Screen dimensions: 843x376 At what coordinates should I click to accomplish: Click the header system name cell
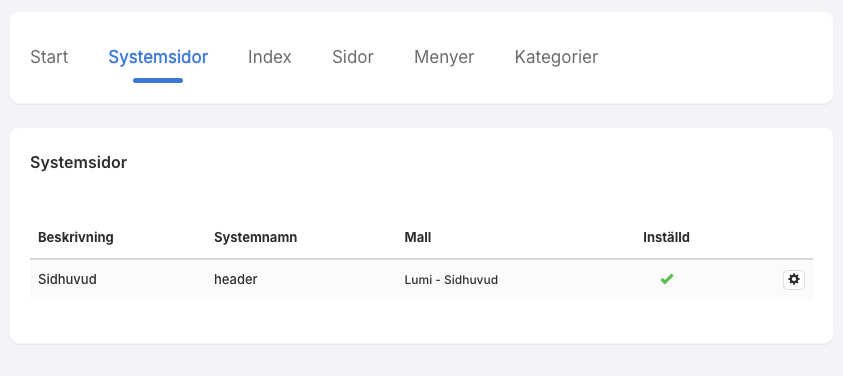[x=235, y=280]
